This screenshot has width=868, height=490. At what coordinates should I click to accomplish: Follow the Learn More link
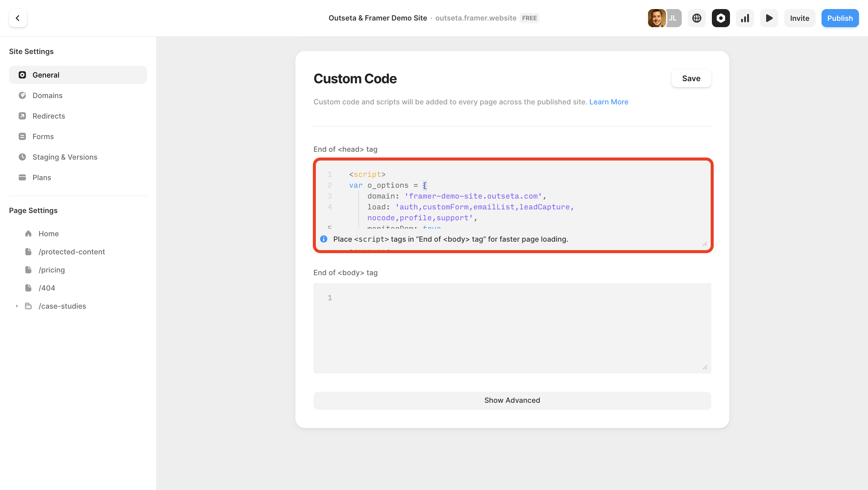point(609,102)
